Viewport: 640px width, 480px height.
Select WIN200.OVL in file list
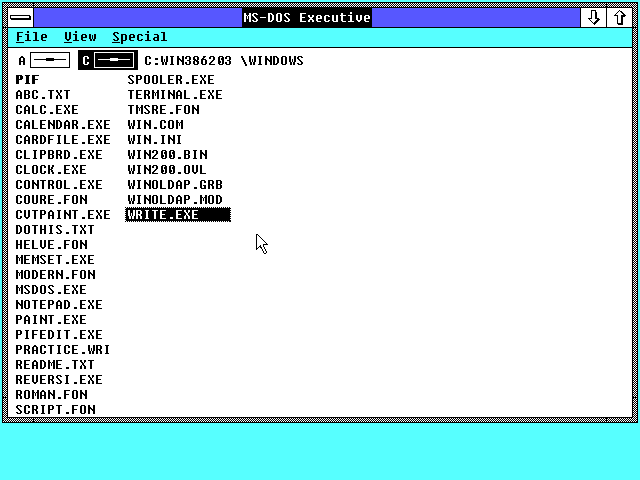click(x=167, y=170)
